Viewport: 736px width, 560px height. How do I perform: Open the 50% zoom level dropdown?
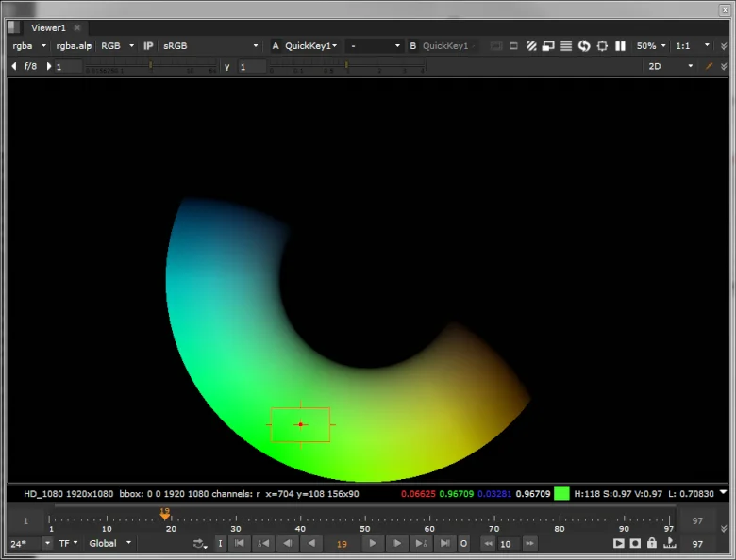coord(651,46)
